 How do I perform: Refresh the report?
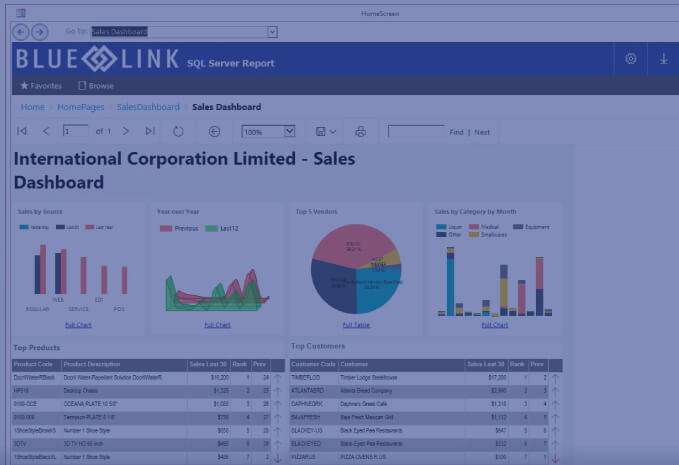tap(178, 131)
